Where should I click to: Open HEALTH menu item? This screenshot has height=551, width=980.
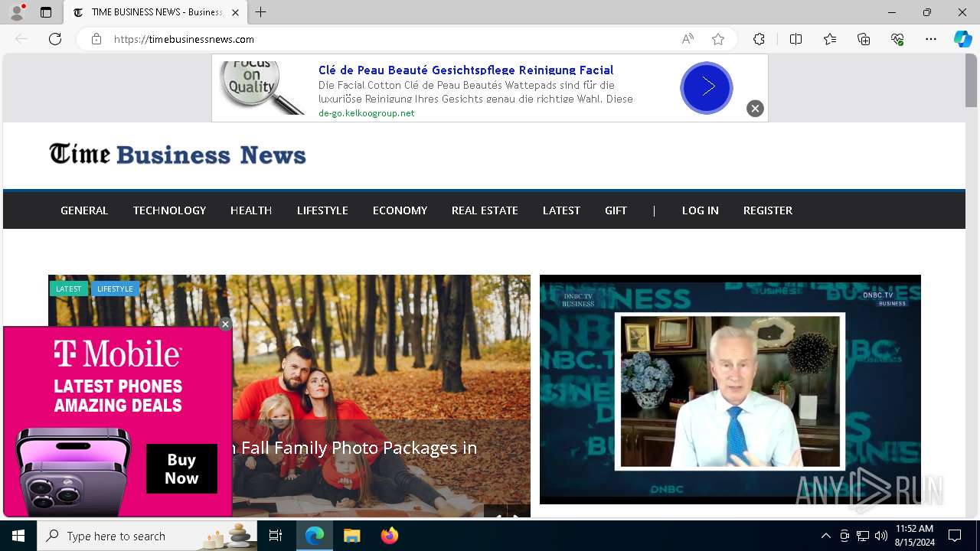[x=251, y=210]
